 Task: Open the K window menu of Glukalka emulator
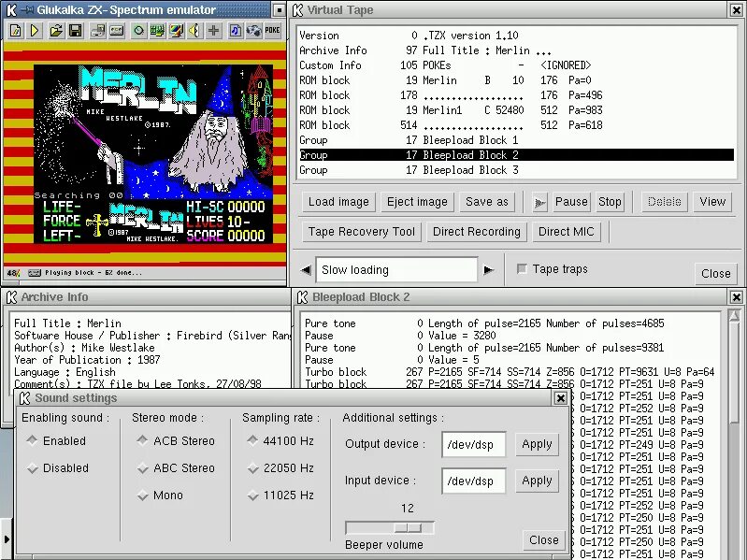click(11, 10)
